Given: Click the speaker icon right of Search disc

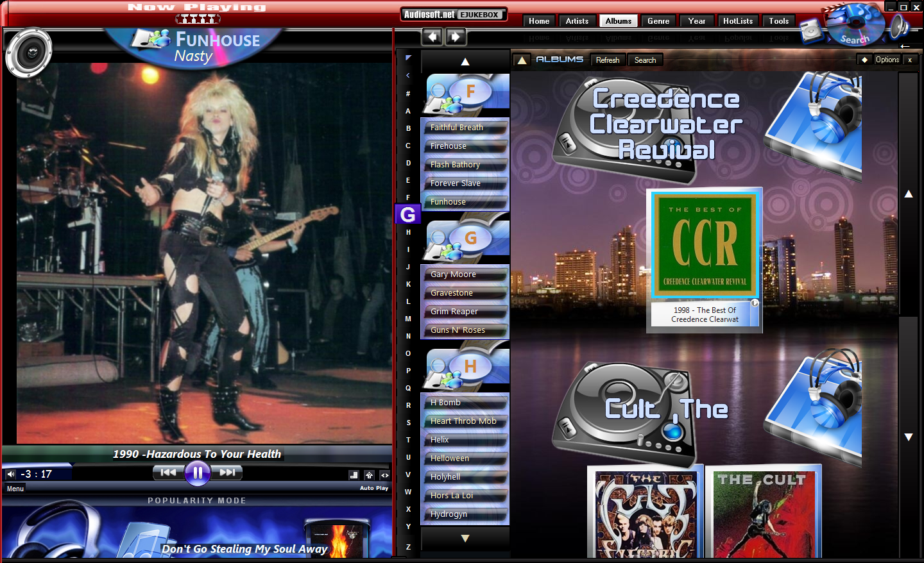Looking at the screenshot, I should [x=900, y=27].
